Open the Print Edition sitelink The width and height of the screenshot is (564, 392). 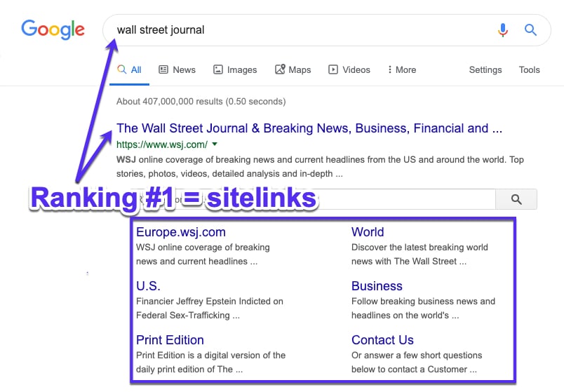(170, 340)
